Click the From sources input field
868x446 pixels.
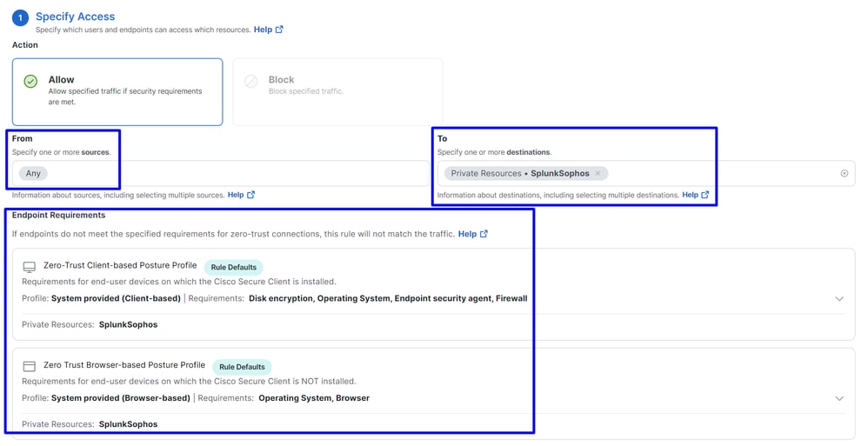[221, 173]
